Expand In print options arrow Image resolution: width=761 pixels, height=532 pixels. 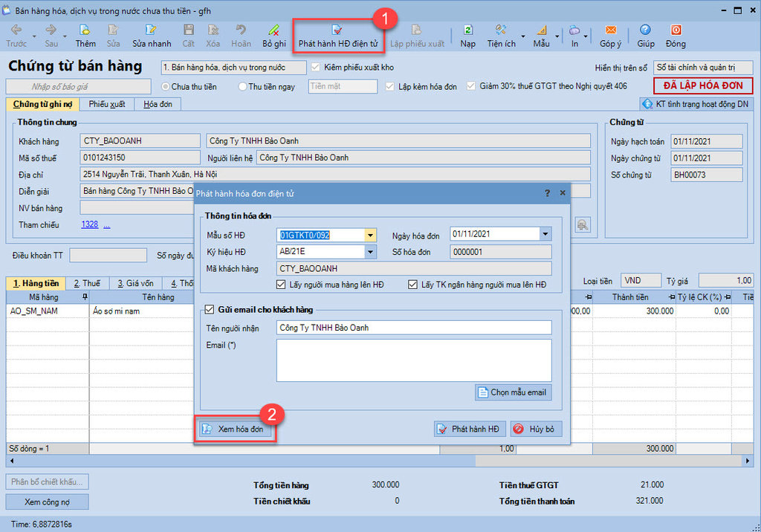coord(586,36)
